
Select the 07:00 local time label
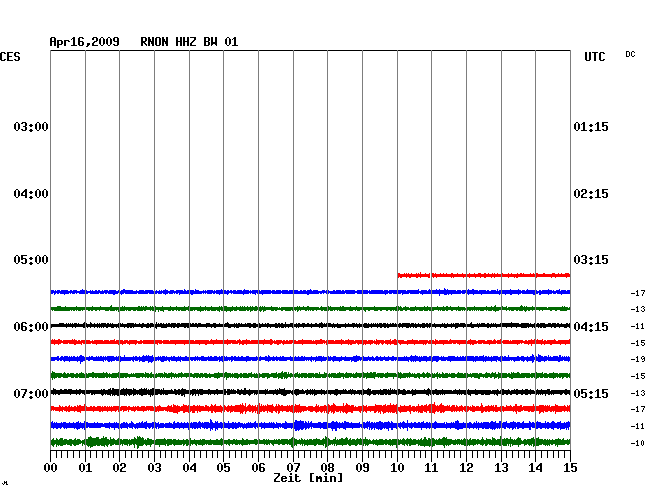coord(31,394)
